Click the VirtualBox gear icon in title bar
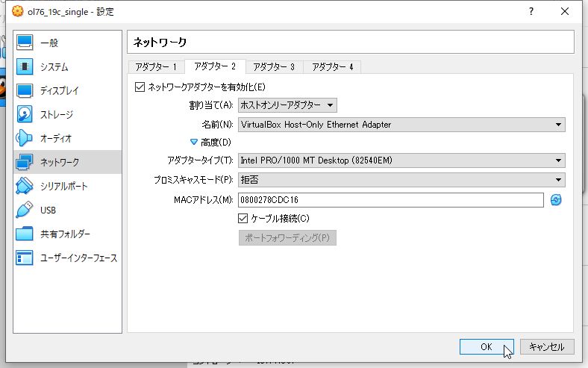The height and width of the screenshot is (368, 588). pyautogui.click(x=17, y=11)
